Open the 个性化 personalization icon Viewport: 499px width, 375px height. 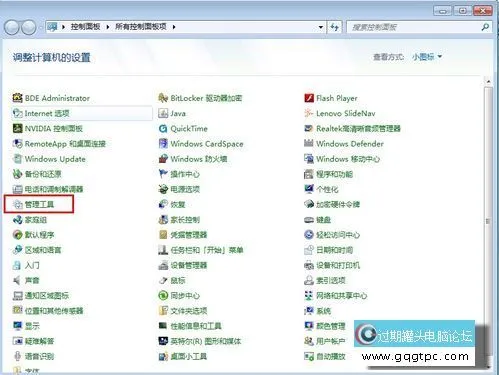[x=309, y=189]
